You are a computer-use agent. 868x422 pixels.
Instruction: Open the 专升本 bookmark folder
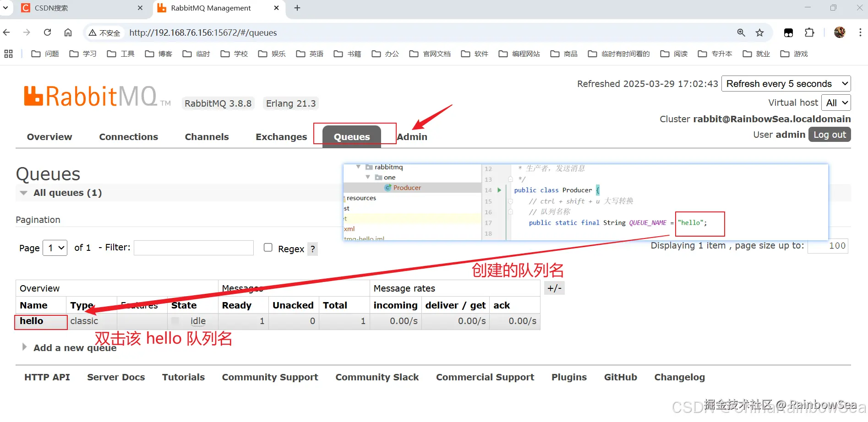tap(715, 54)
